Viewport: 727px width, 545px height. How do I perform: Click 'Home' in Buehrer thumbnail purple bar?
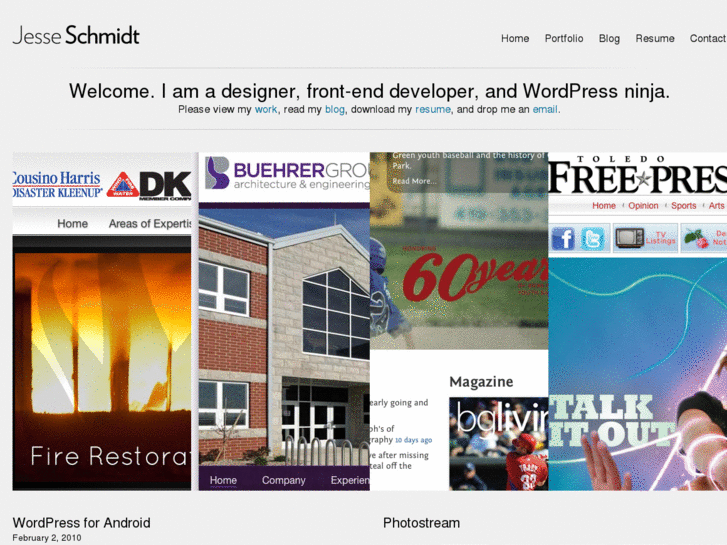(x=223, y=480)
